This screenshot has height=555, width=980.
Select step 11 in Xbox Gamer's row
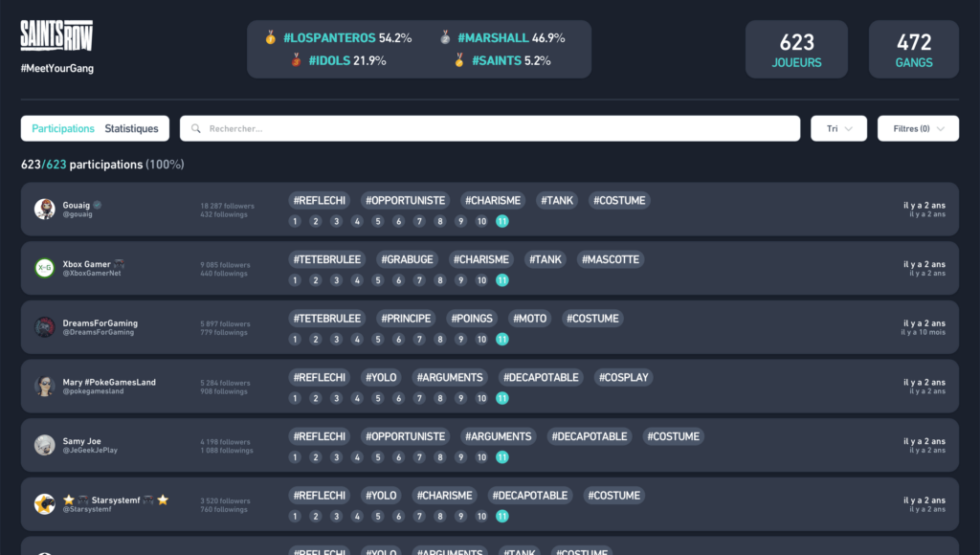click(501, 280)
